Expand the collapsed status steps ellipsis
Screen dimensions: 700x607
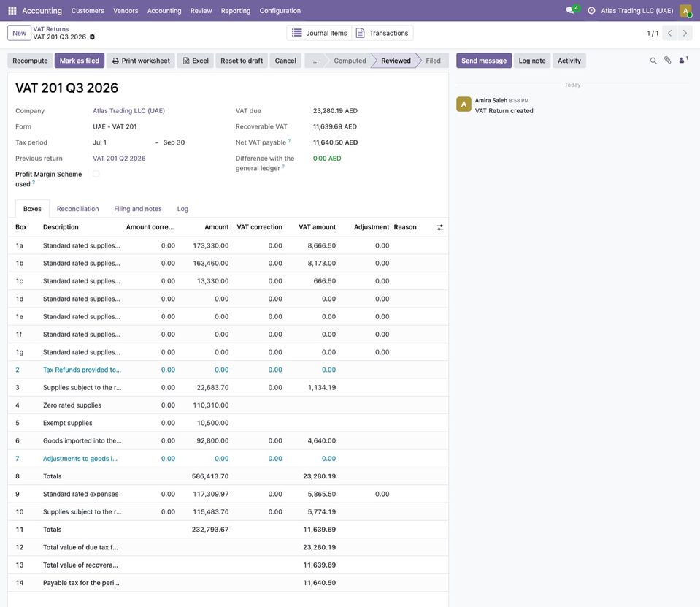click(315, 61)
